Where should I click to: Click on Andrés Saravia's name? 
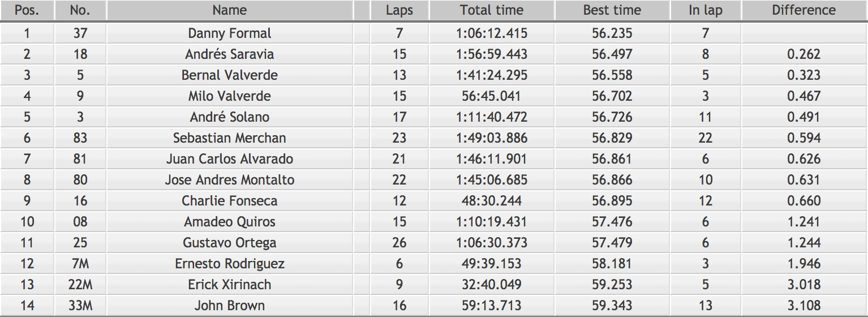point(230,54)
